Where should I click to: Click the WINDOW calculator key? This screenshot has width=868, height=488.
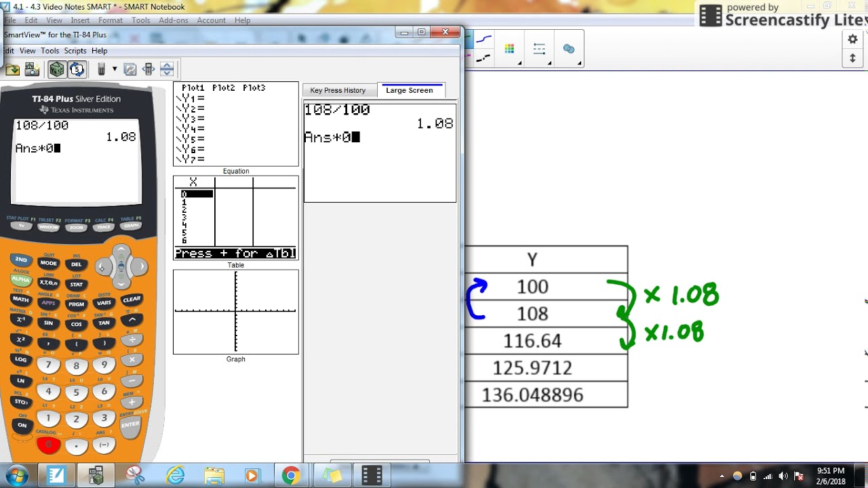click(x=49, y=227)
